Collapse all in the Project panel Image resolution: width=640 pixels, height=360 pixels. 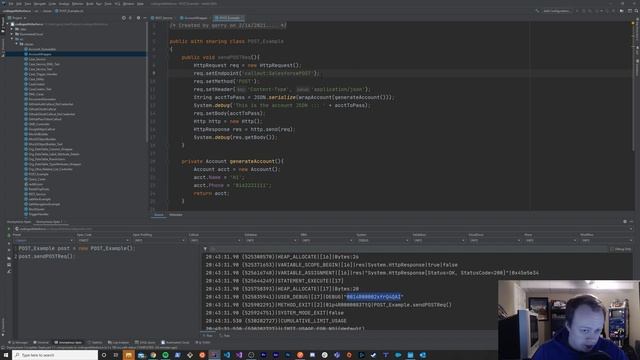point(131,18)
